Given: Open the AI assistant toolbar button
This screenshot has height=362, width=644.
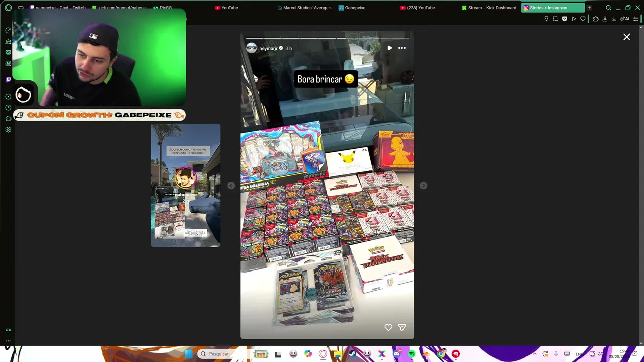Looking at the screenshot, I should point(625,19).
